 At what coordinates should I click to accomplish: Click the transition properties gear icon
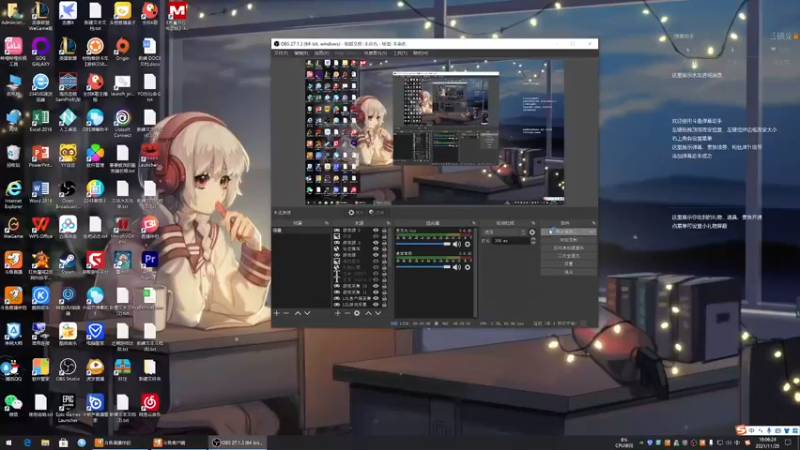pyautogui.click(x=532, y=232)
